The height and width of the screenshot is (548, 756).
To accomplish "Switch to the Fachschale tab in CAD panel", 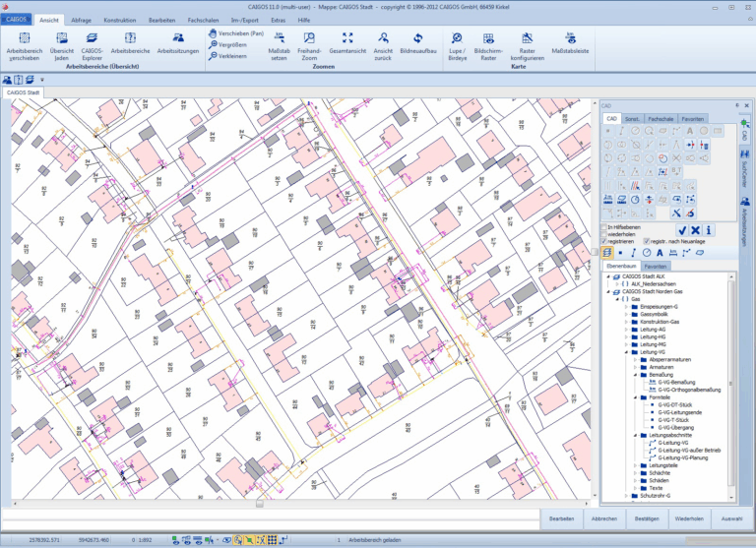I will (661, 118).
